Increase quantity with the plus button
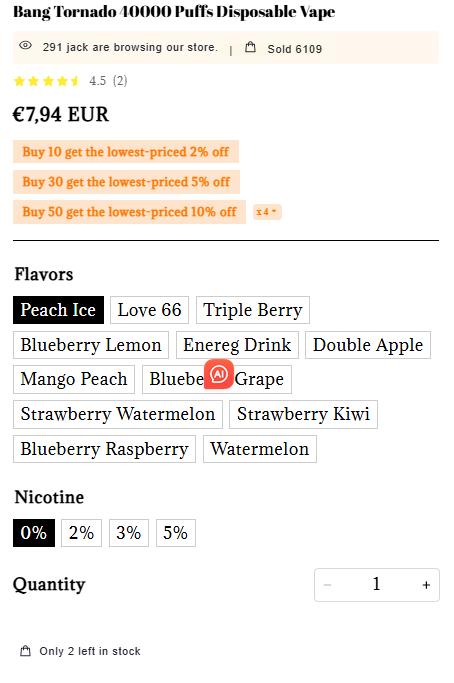 click(x=426, y=585)
